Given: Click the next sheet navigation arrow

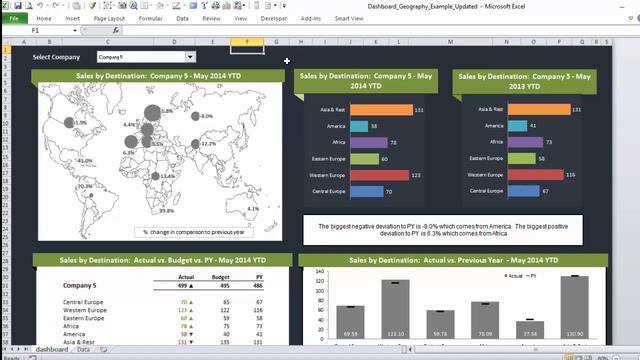Looking at the screenshot, I should pyautogui.click(x=18, y=349).
